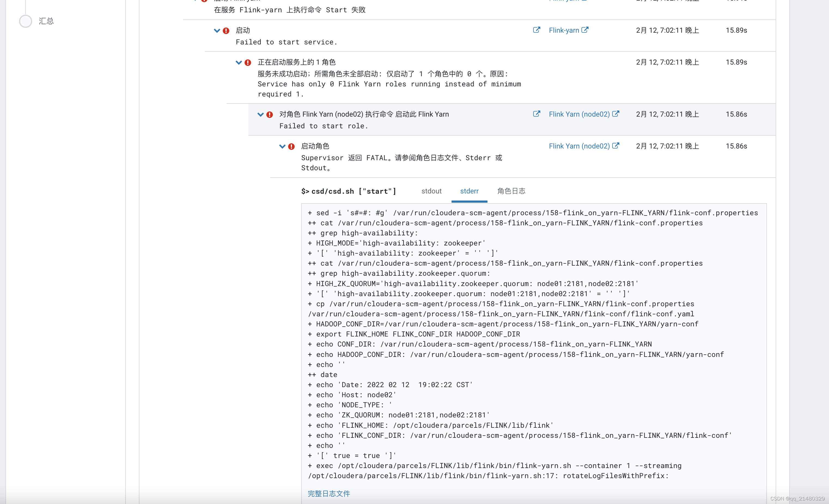Collapse the 启动角色 step chevron
The width and height of the screenshot is (829, 504).
[282, 146]
